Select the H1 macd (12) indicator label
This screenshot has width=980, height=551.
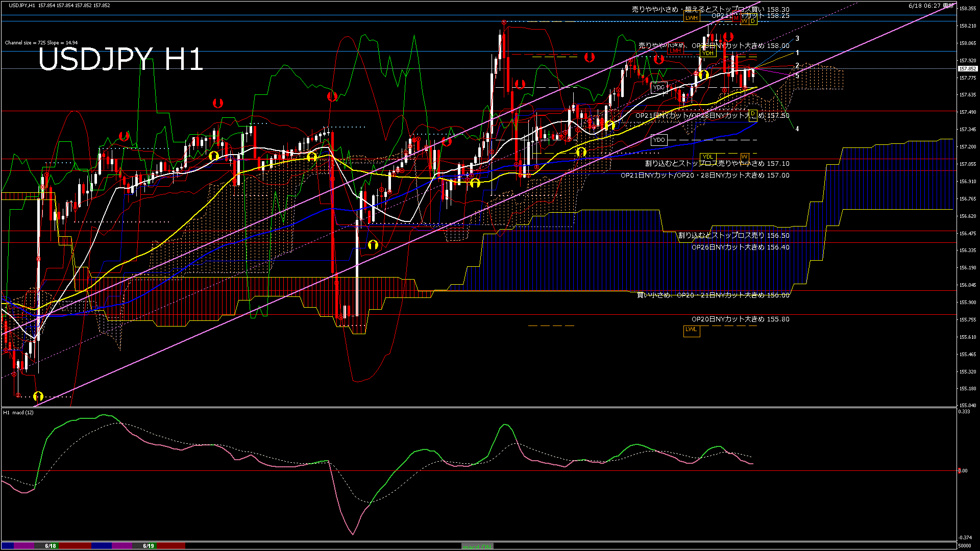19,412
